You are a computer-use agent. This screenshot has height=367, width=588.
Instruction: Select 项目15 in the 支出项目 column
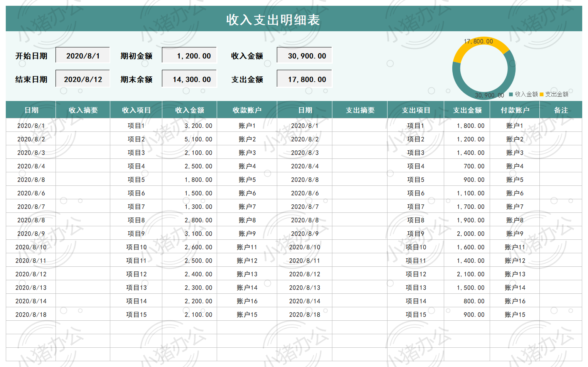point(416,314)
